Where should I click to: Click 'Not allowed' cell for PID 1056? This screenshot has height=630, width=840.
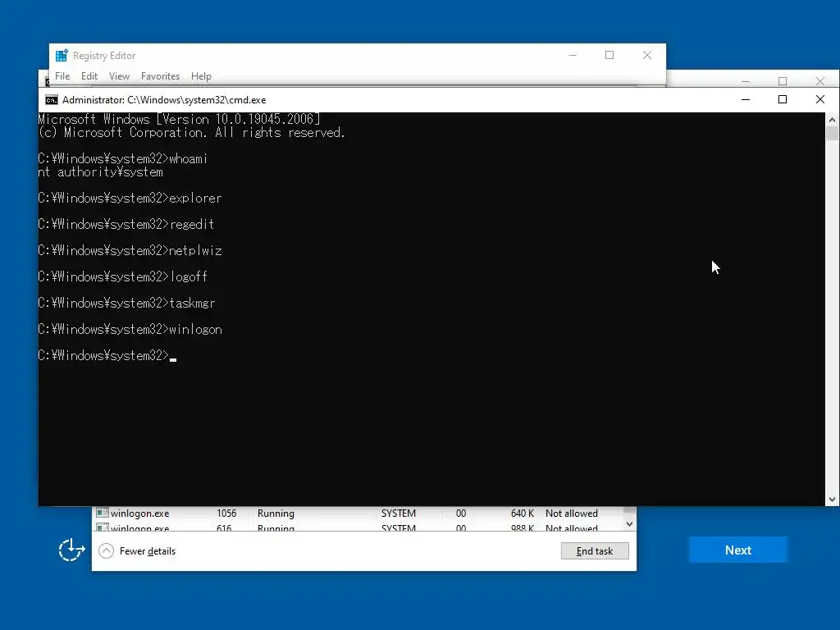pos(572,514)
